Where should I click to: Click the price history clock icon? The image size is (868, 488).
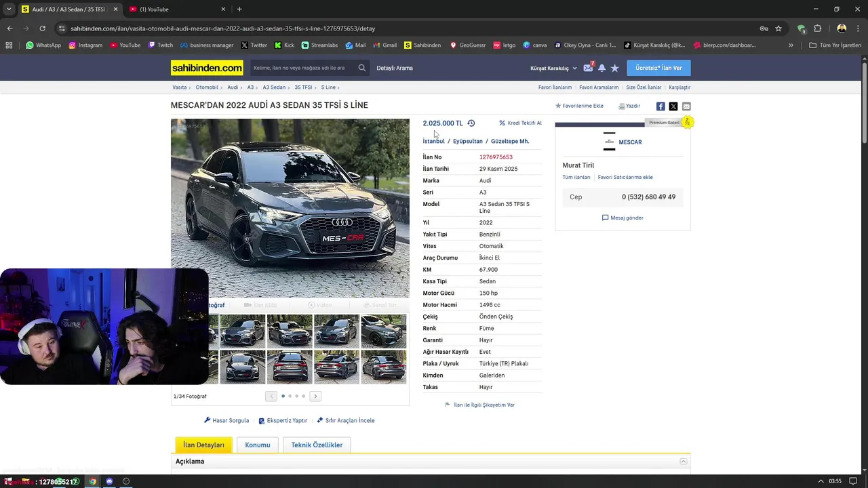coord(471,123)
